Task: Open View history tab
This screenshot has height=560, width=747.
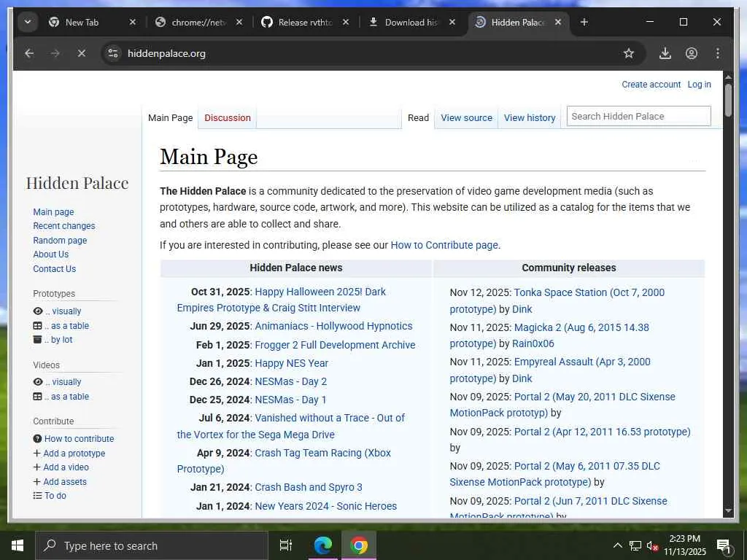Action: (530, 117)
